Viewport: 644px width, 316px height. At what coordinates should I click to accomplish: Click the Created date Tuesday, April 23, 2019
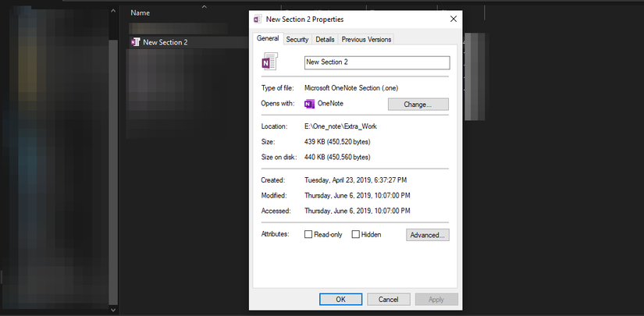[x=356, y=180]
